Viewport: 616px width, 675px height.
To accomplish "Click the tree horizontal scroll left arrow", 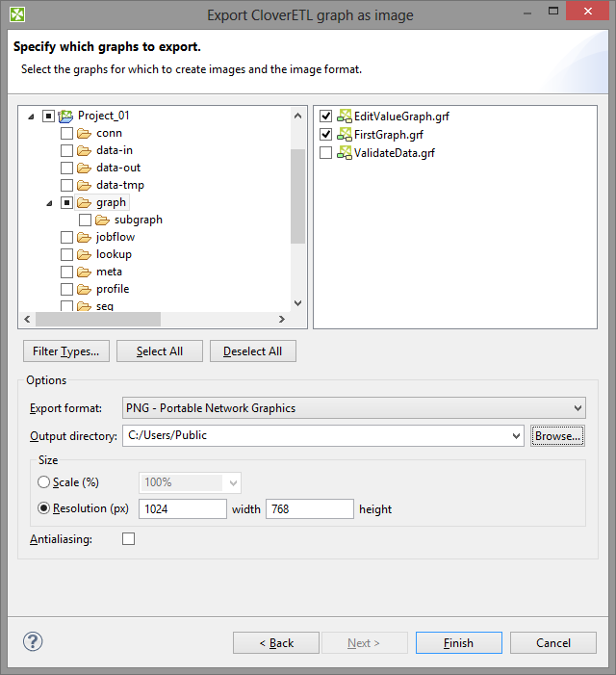I will pyautogui.click(x=28, y=319).
